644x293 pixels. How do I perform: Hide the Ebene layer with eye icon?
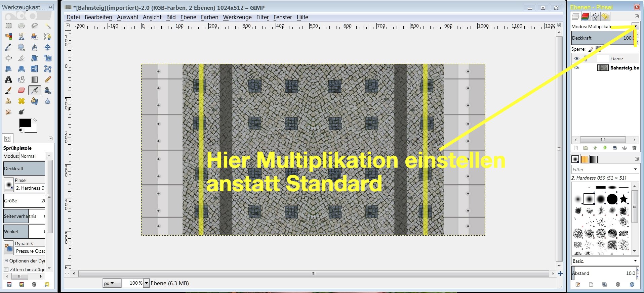pyautogui.click(x=577, y=58)
